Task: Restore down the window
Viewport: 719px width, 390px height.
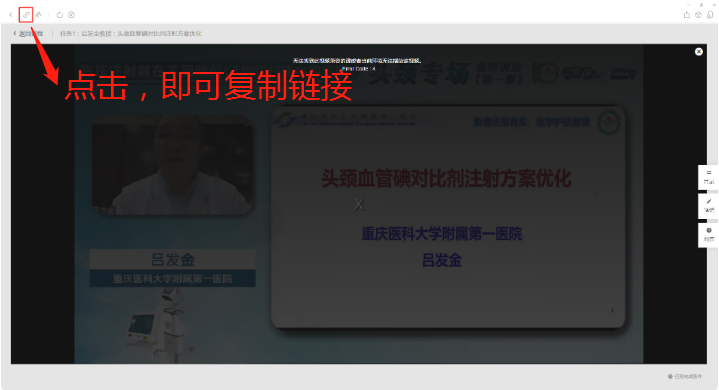Action: (701, 4)
